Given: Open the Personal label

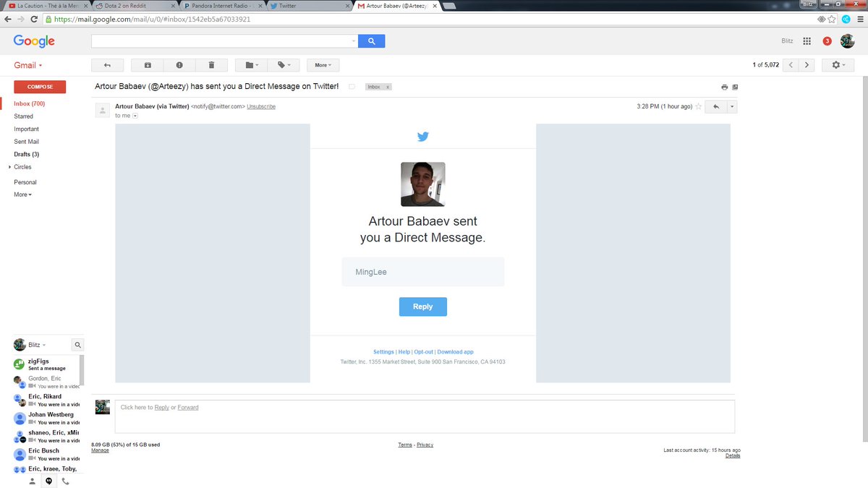Looking at the screenshot, I should (25, 182).
